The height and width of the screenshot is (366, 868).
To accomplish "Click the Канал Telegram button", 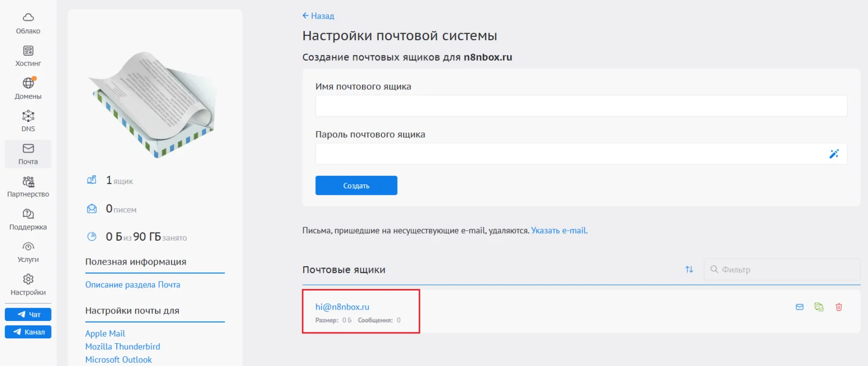I will point(28,332).
